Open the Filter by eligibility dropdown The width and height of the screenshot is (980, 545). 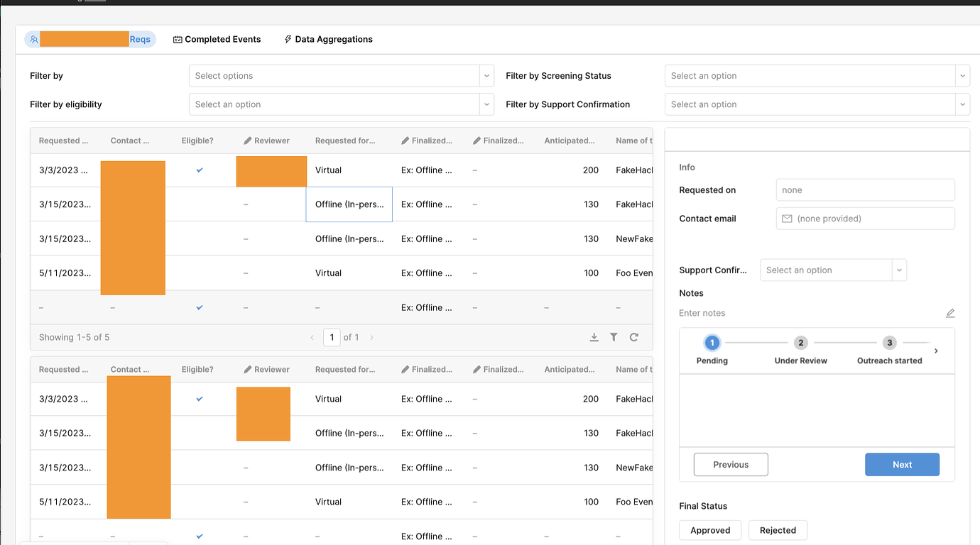point(341,104)
